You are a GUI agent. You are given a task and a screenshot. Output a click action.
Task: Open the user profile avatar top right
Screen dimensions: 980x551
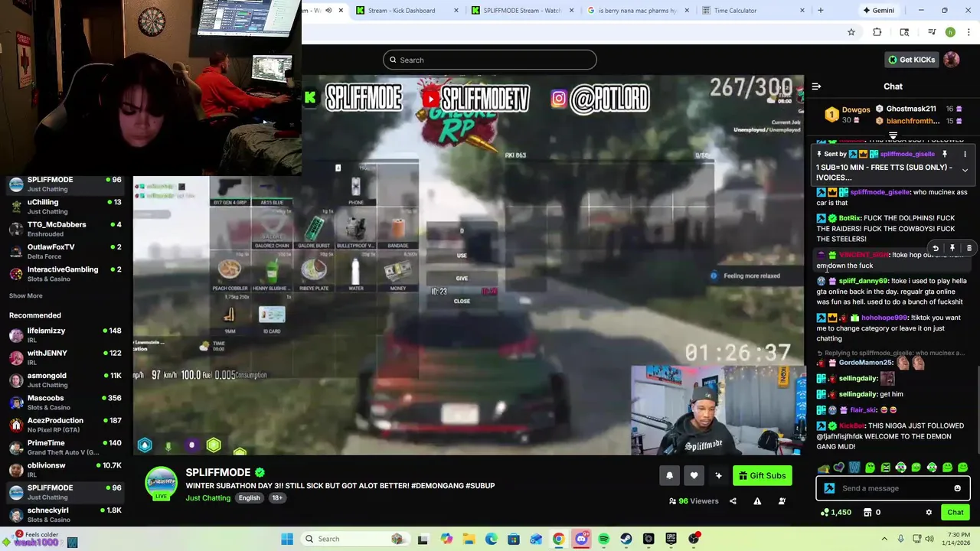952,60
